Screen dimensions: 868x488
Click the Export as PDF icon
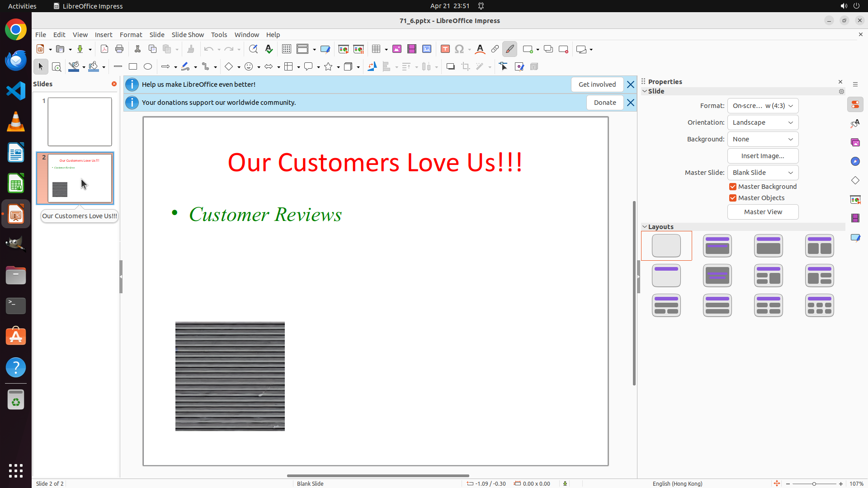[104, 49]
